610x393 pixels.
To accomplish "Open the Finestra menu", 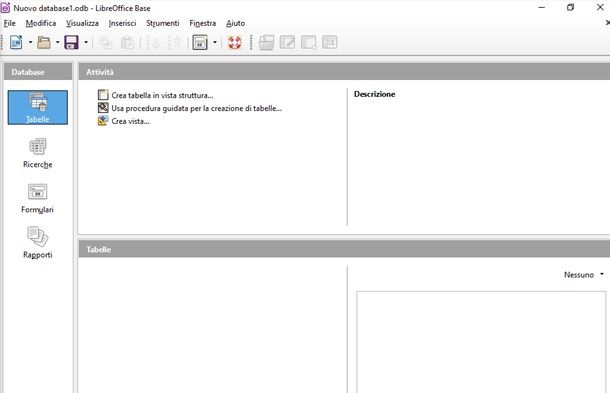I will [203, 23].
